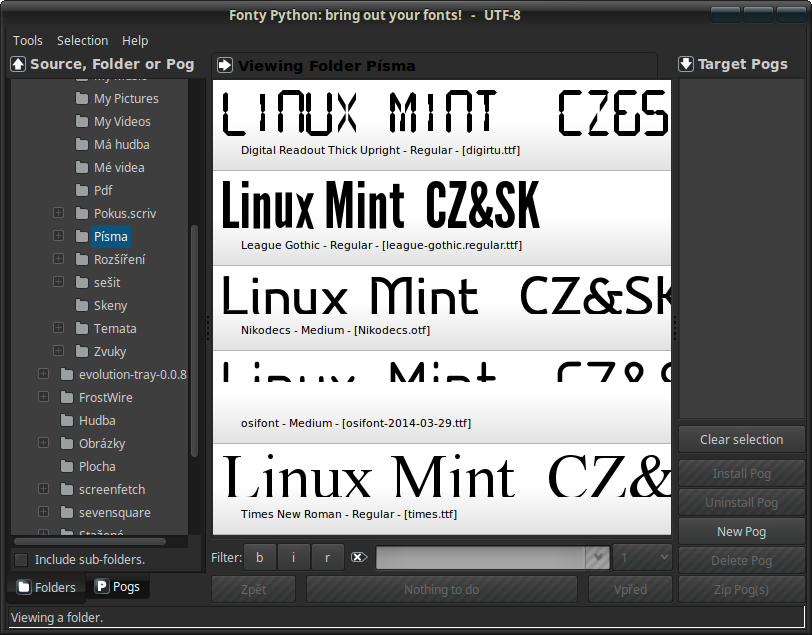Click the folder icon of Má hudba
Screen dimensions: 812x635
point(82,145)
